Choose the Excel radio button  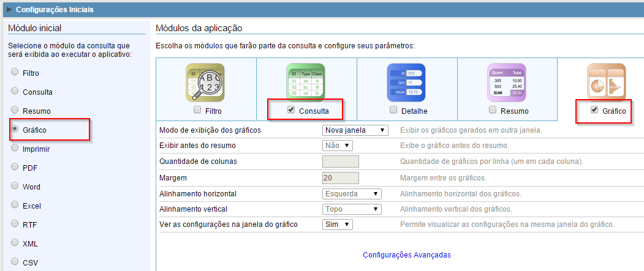[x=15, y=205]
